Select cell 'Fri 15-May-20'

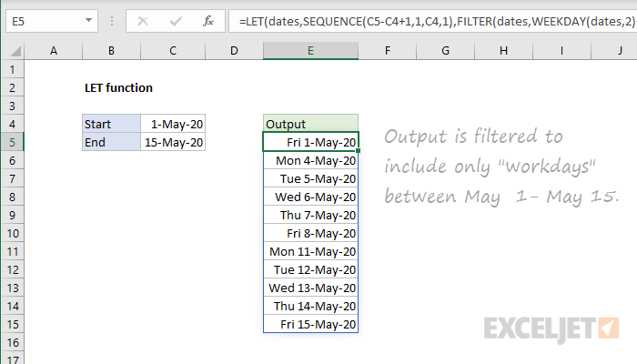point(310,325)
